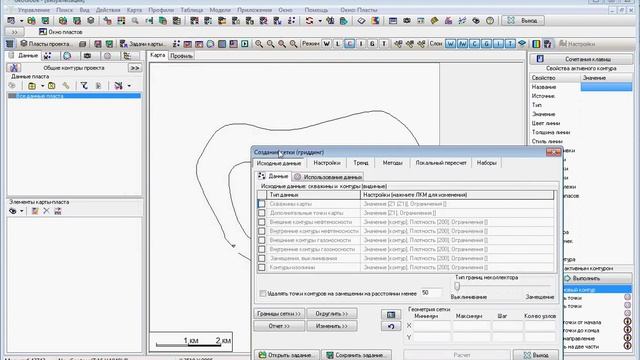Screen dimensions: 640x360
Task: Enable Удалять точки контуров на замещении checkbox
Action: pos(263,293)
